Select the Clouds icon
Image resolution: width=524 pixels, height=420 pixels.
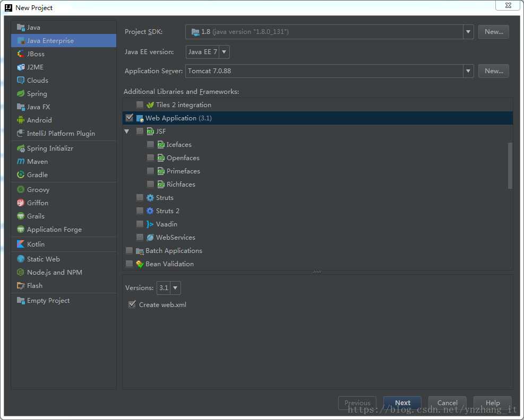21,81
